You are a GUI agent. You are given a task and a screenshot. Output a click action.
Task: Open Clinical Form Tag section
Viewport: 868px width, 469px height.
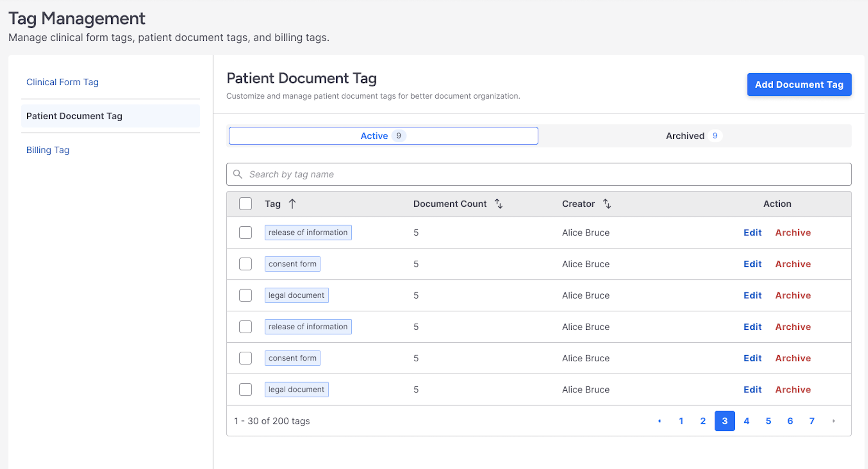click(62, 82)
